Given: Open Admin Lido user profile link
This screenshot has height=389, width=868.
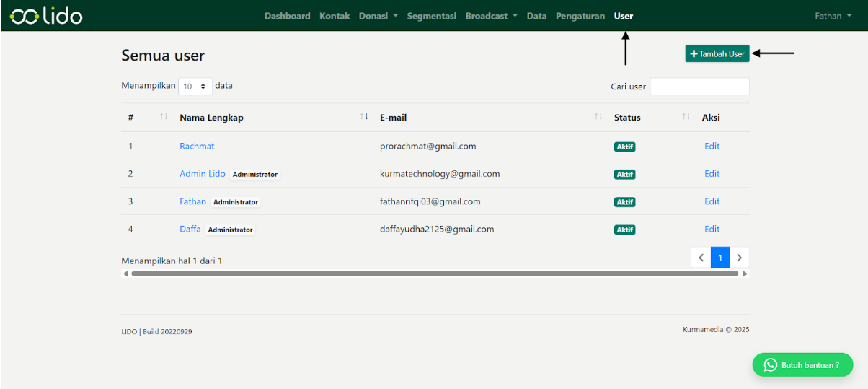Looking at the screenshot, I should 202,174.
